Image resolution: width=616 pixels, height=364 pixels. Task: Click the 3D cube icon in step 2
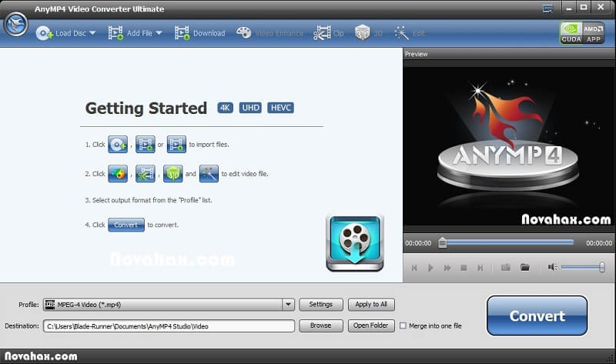172,174
